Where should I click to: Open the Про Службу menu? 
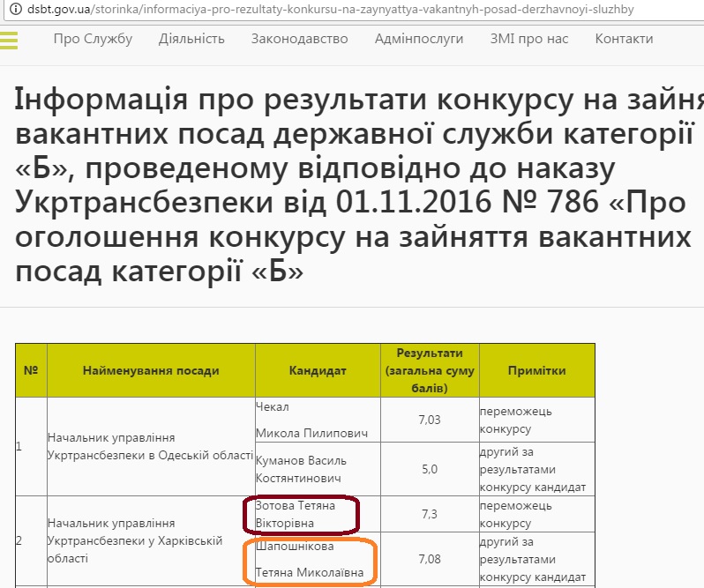[93, 39]
